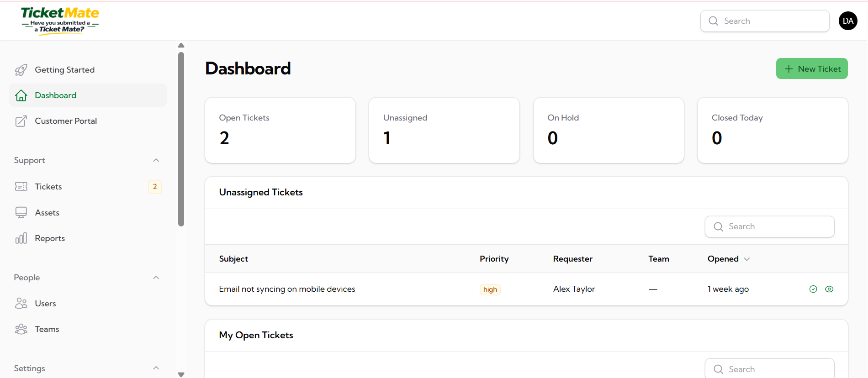Open the Assets page
Screen dimensions: 868x378
tap(88, 213)
